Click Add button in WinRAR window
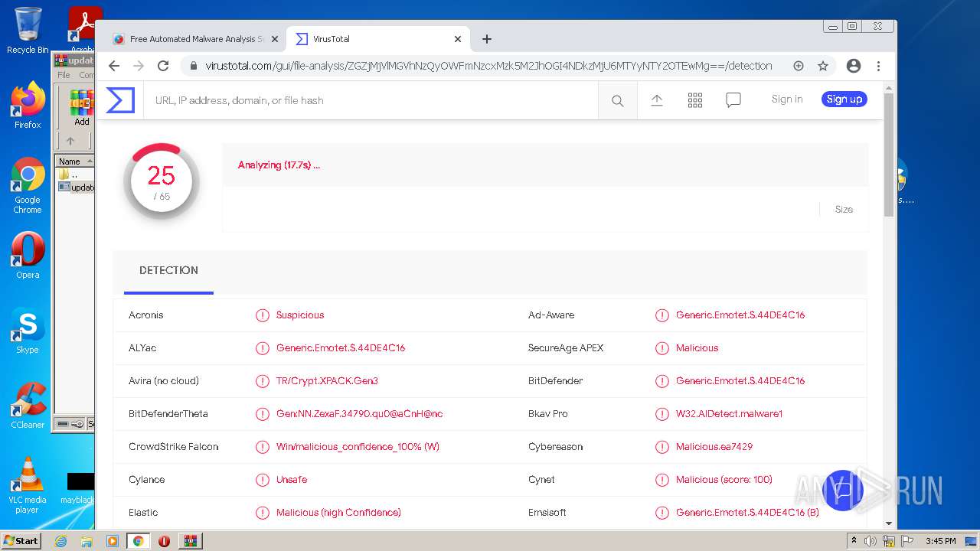Viewport: 980px width, 551px height. tap(82, 108)
